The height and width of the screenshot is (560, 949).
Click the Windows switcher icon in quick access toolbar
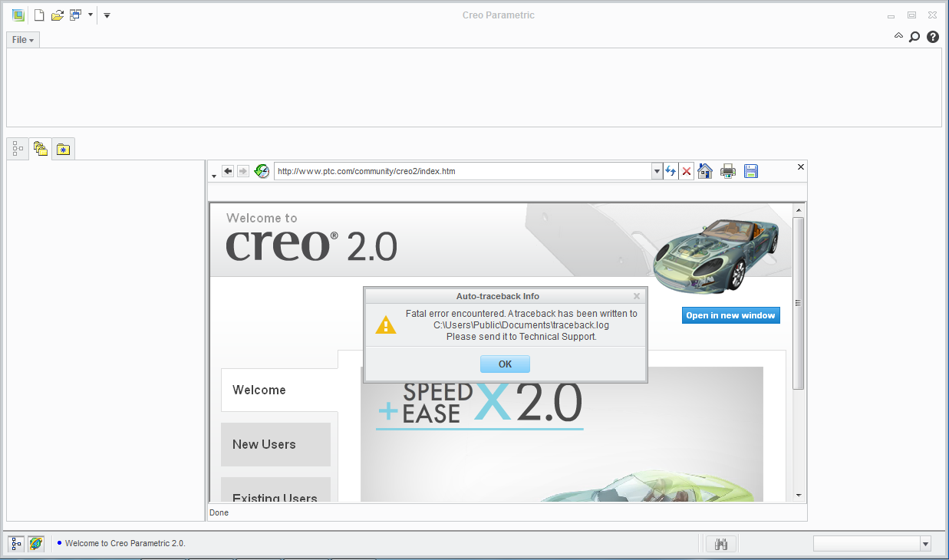pos(75,15)
